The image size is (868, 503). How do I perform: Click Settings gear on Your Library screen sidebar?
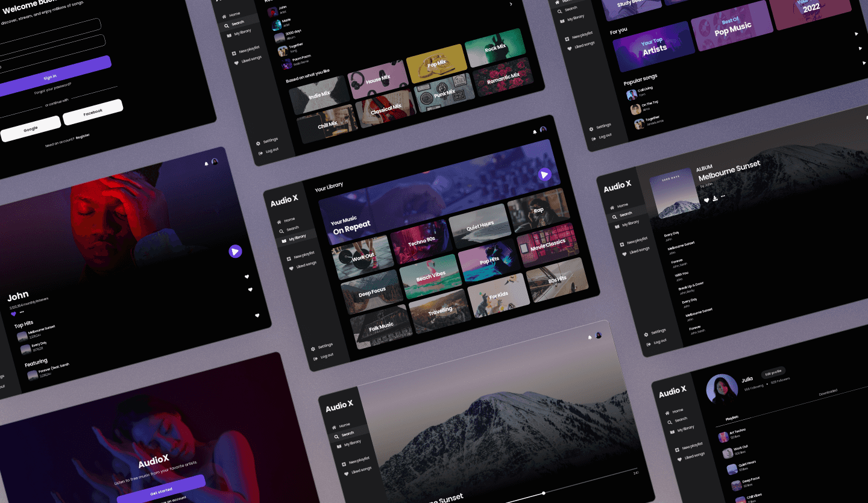pyautogui.click(x=313, y=349)
